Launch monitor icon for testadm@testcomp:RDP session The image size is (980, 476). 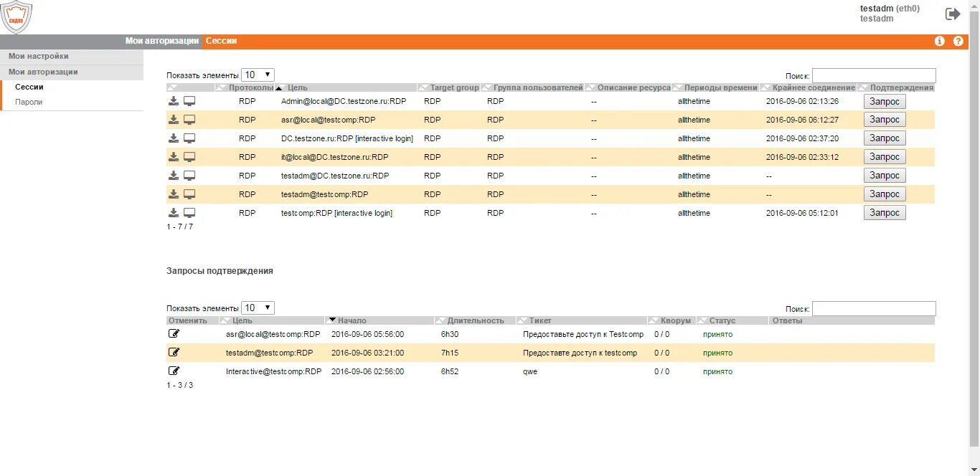coord(189,194)
